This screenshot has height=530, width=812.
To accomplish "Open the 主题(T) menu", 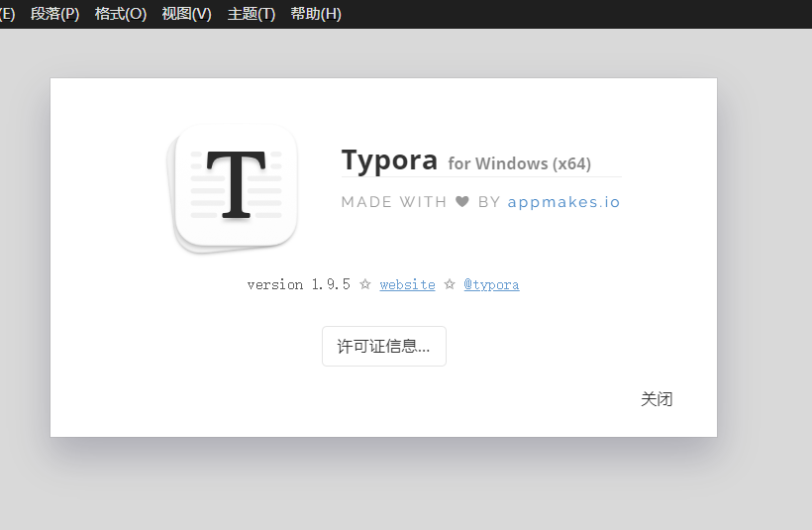I will pos(252,14).
